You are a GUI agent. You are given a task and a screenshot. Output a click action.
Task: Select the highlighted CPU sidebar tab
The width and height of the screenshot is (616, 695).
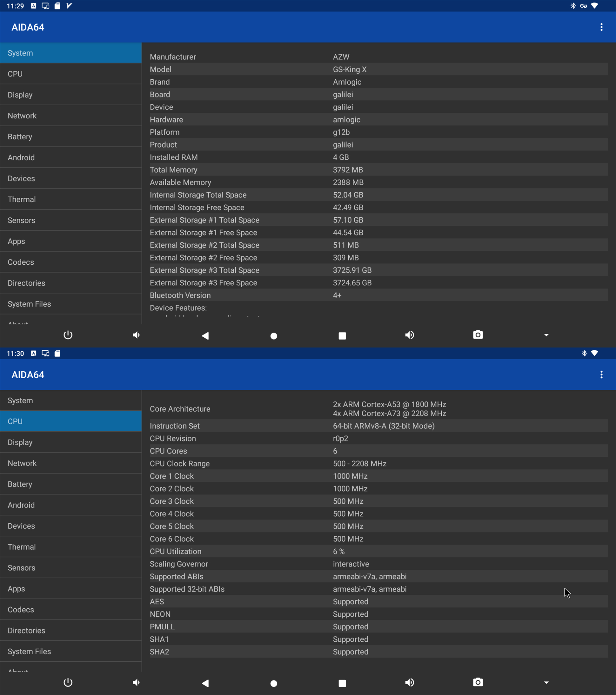pyautogui.click(x=71, y=421)
